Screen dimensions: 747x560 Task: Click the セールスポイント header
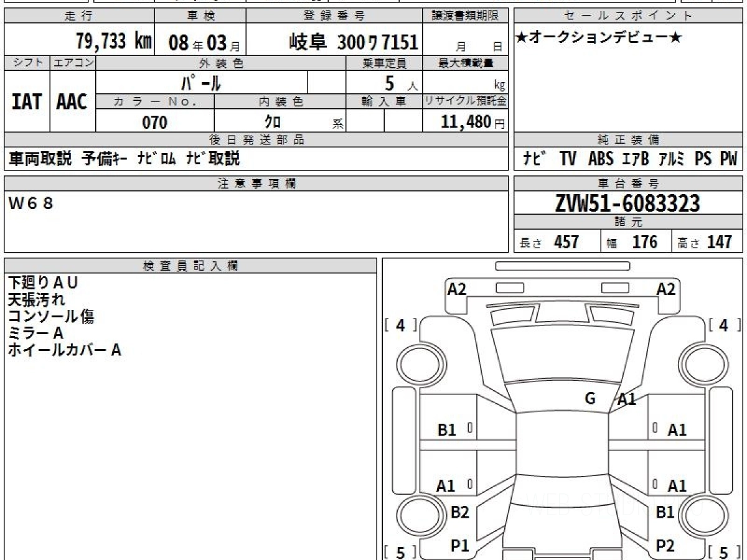628,16
